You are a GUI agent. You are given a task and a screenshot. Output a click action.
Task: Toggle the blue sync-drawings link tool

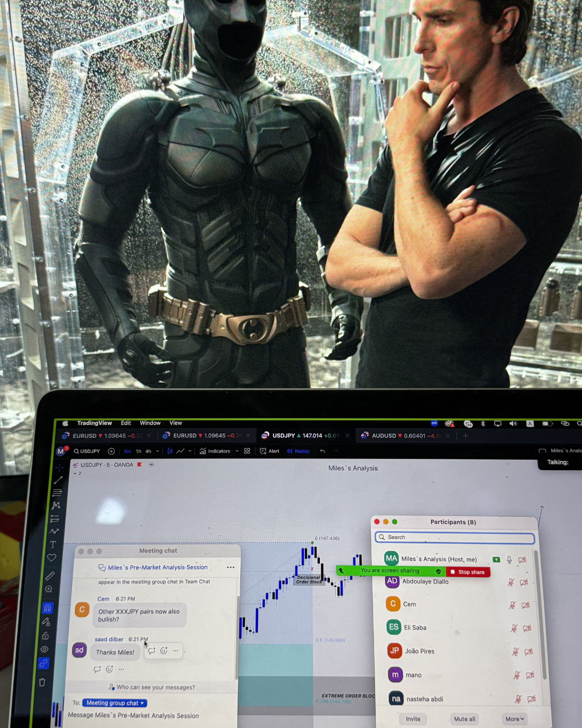[44, 663]
